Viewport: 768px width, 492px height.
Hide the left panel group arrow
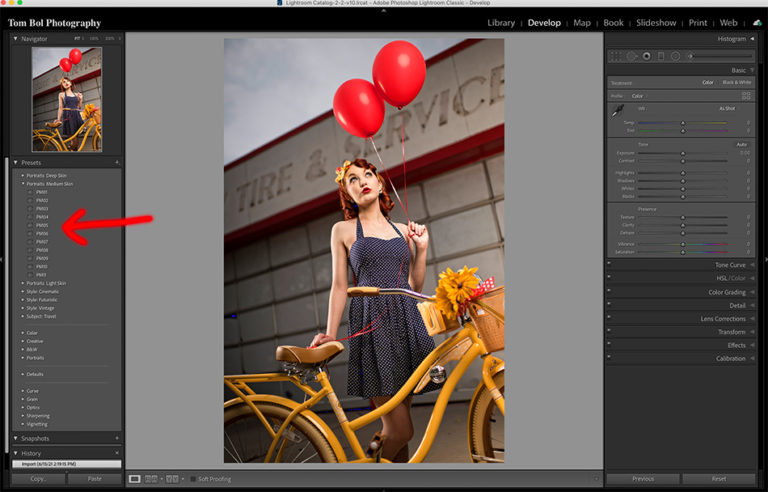2,260
